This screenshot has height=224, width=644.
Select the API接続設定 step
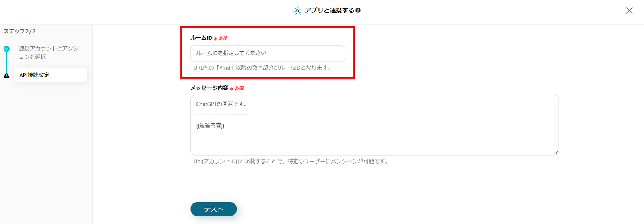tap(51, 75)
